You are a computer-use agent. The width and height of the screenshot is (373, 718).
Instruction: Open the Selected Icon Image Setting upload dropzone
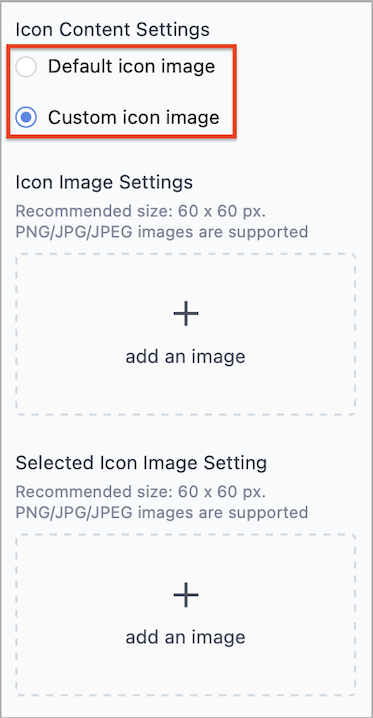tap(186, 615)
